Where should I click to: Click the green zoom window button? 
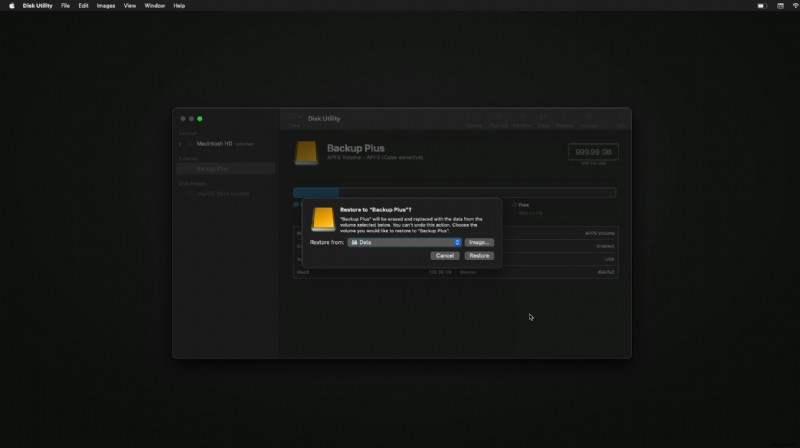coord(199,119)
